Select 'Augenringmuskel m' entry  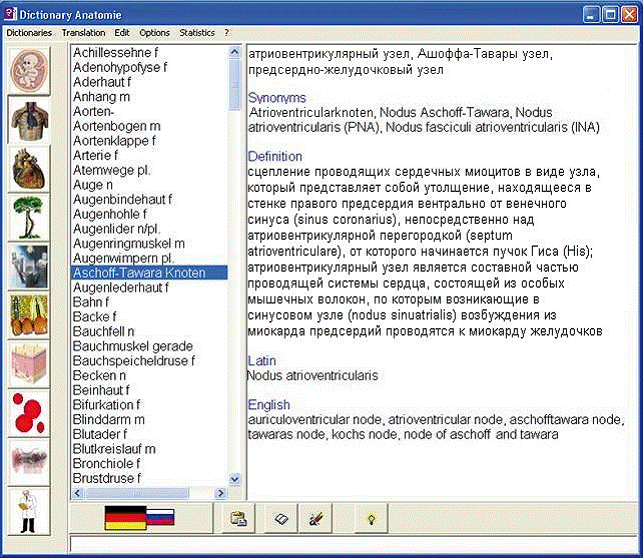click(x=129, y=244)
